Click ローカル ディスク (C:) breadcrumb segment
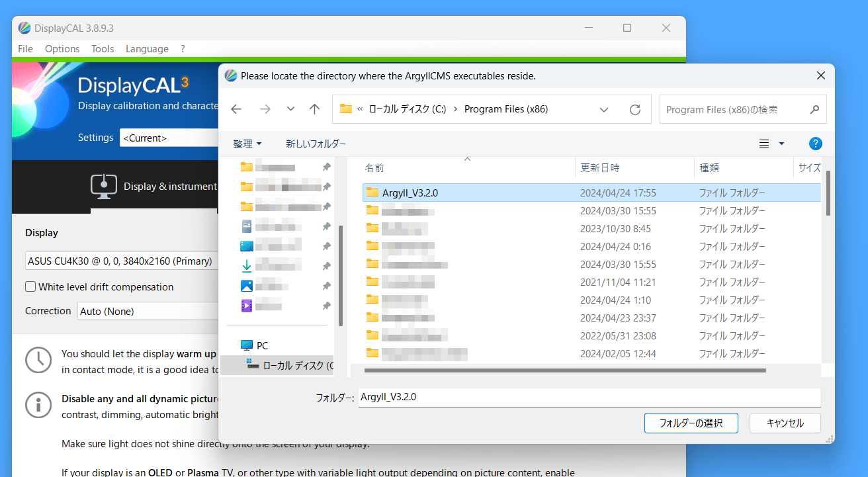The width and height of the screenshot is (868, 477). [x=408, y=109]
